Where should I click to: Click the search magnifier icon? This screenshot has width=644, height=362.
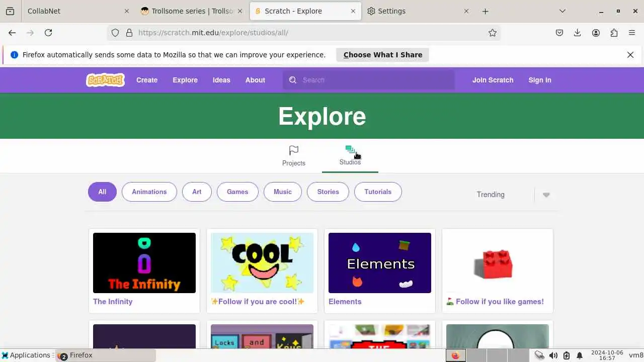tap(293, 80)
